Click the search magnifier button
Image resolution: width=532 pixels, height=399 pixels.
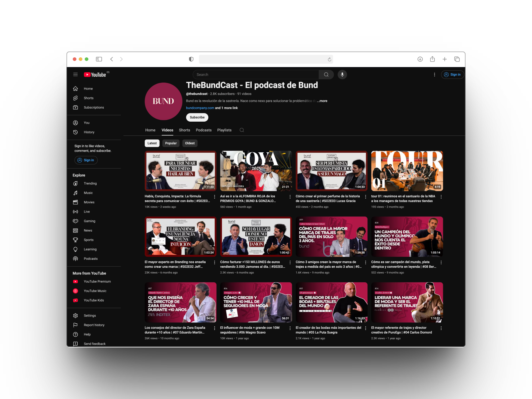[x=326, y=75]
